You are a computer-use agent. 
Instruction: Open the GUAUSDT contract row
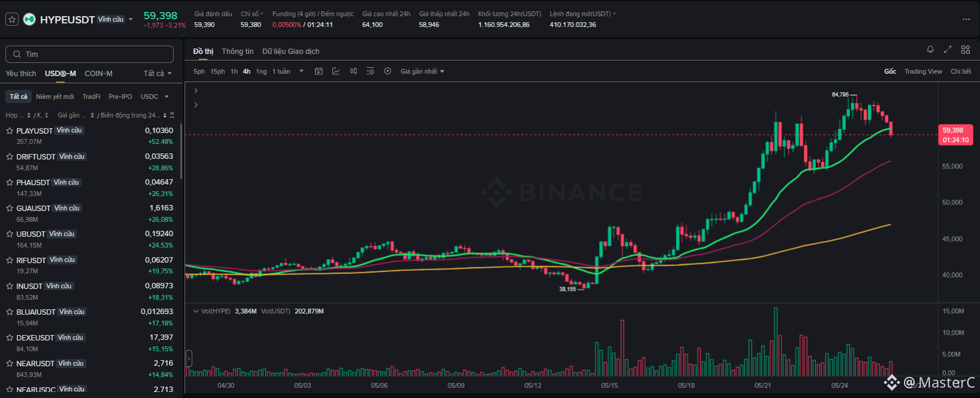pyautogui.click(x=90, y=213)
